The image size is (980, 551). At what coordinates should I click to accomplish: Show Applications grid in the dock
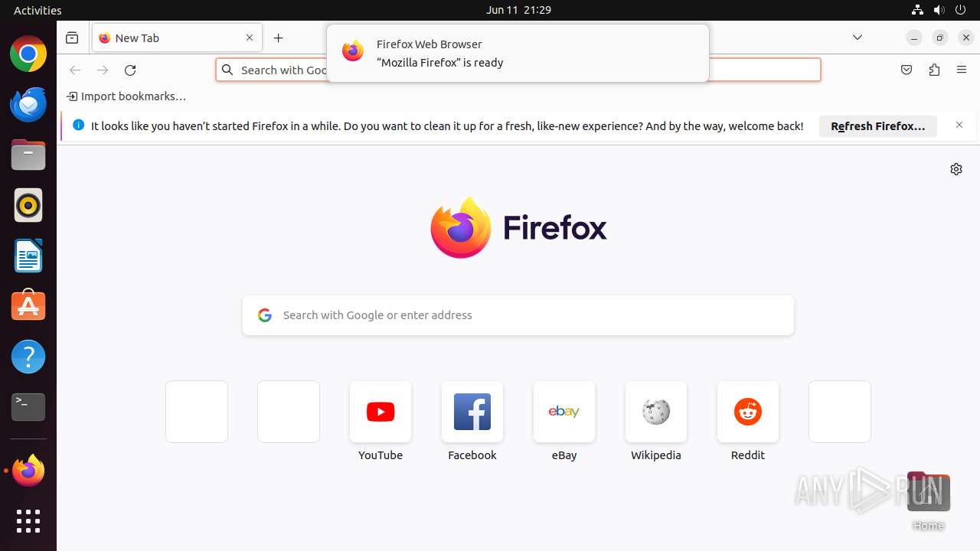(28, 521)
